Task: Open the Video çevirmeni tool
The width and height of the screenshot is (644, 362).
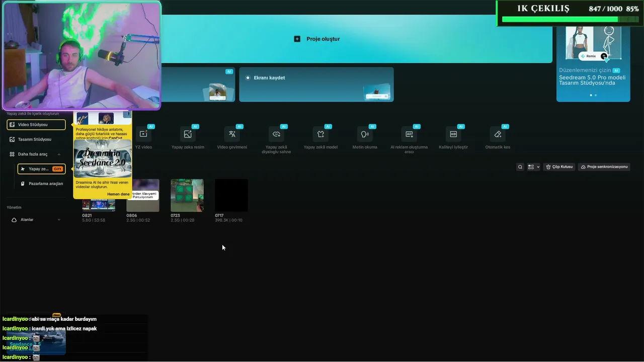Action: [x=232, y=134]
